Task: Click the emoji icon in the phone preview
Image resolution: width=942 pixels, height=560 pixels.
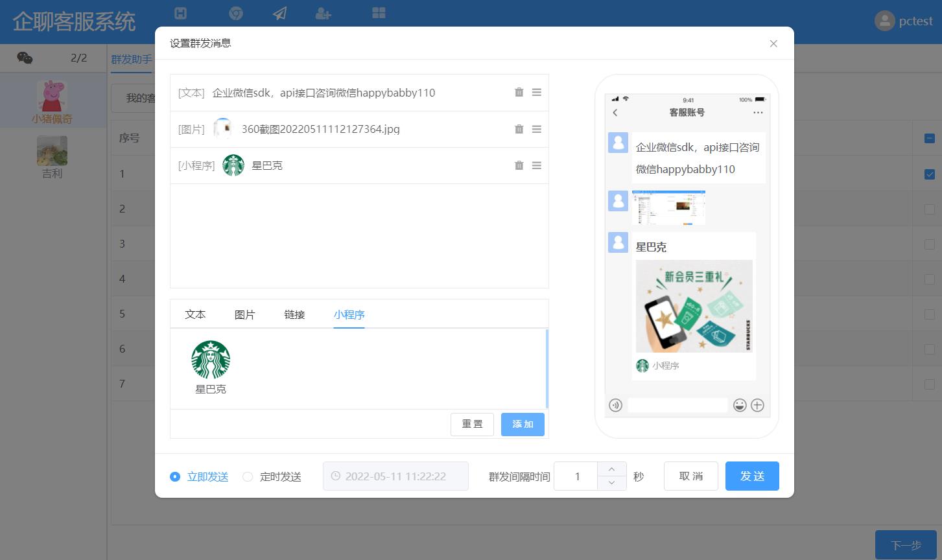Action: click(740, 405)
